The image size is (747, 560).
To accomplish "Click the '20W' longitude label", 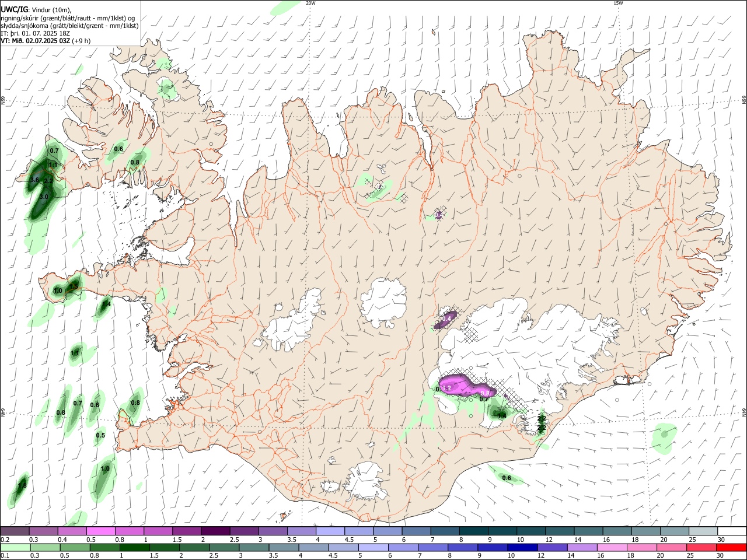I will [x=310, y=3].
